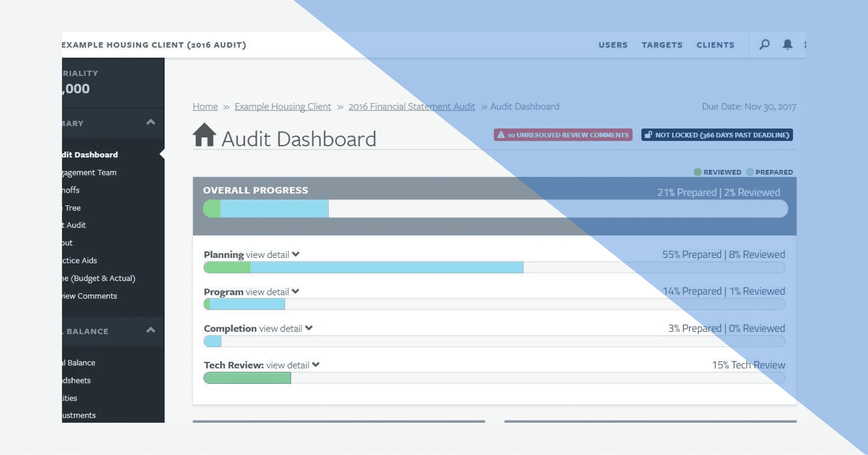Viewport: 868px width, 455px height.
Task: Open the Example Housing Client breadcrumb link
Action: [282, 106]
